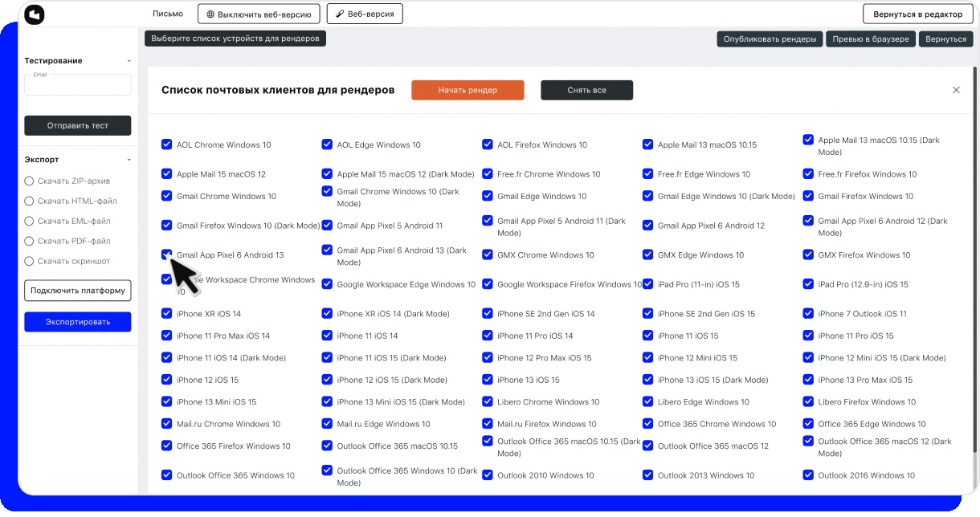Open the Веб-версия button
The image size is (980, 517).
coord(365,14)
